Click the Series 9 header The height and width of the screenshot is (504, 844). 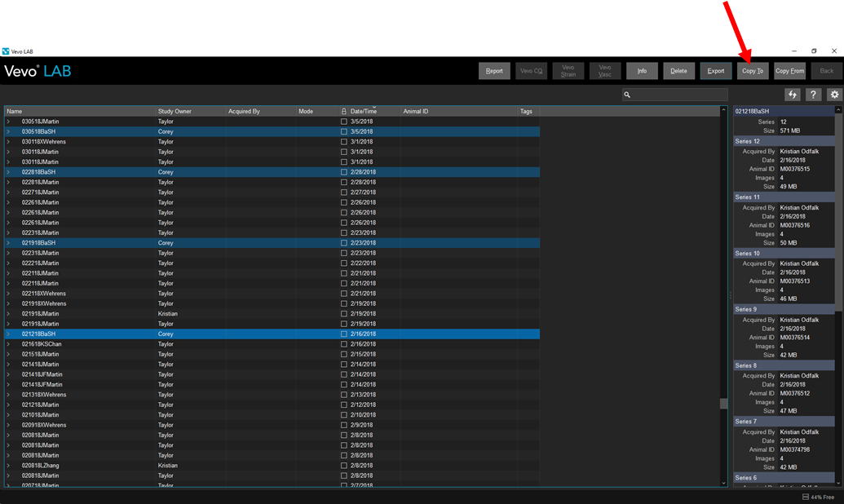pyautogui.click(x=784, y=310)
